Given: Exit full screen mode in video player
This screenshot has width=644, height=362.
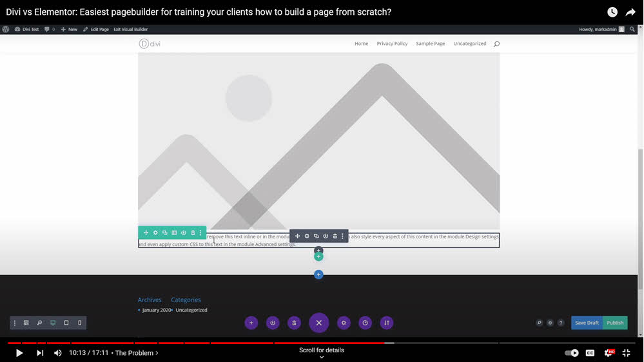Looking at the screenshot, I should (x=626, y=353).
